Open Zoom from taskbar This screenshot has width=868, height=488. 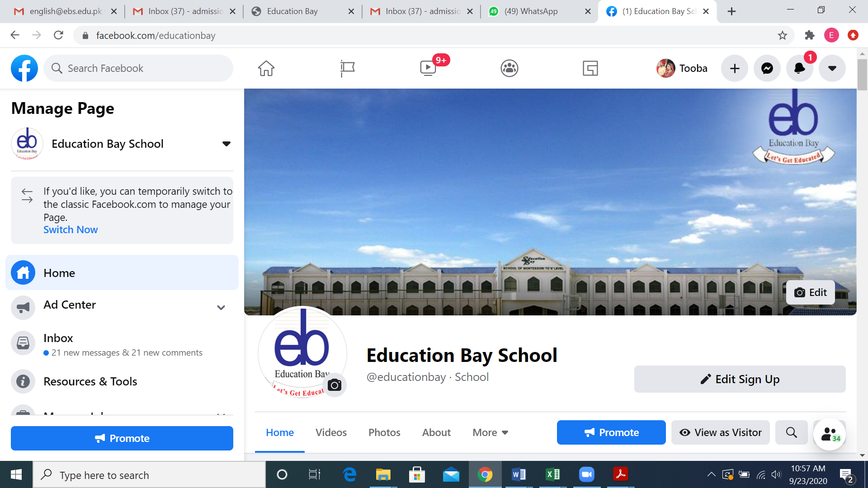point(586,474)
